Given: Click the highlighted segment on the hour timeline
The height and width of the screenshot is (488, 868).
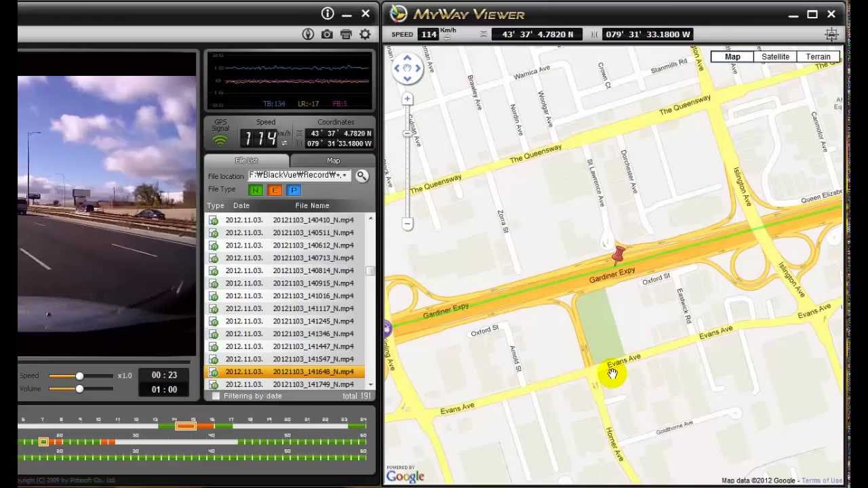Looking at the screenshot, I should tap(186, 426).
